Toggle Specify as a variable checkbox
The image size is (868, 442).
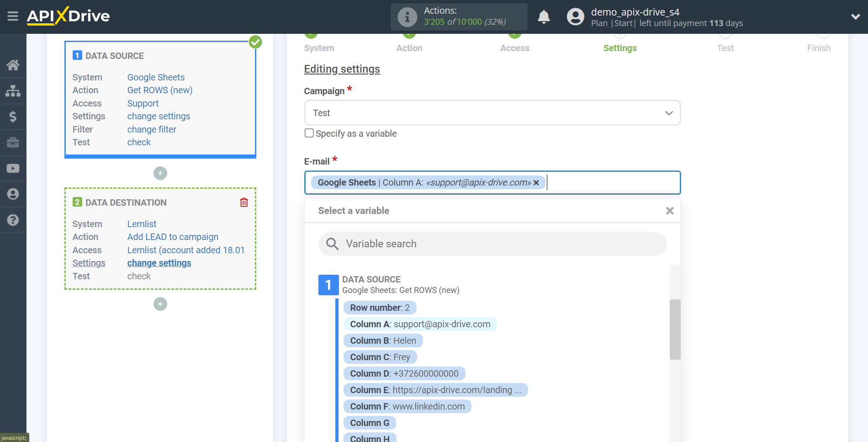point(309,133)
